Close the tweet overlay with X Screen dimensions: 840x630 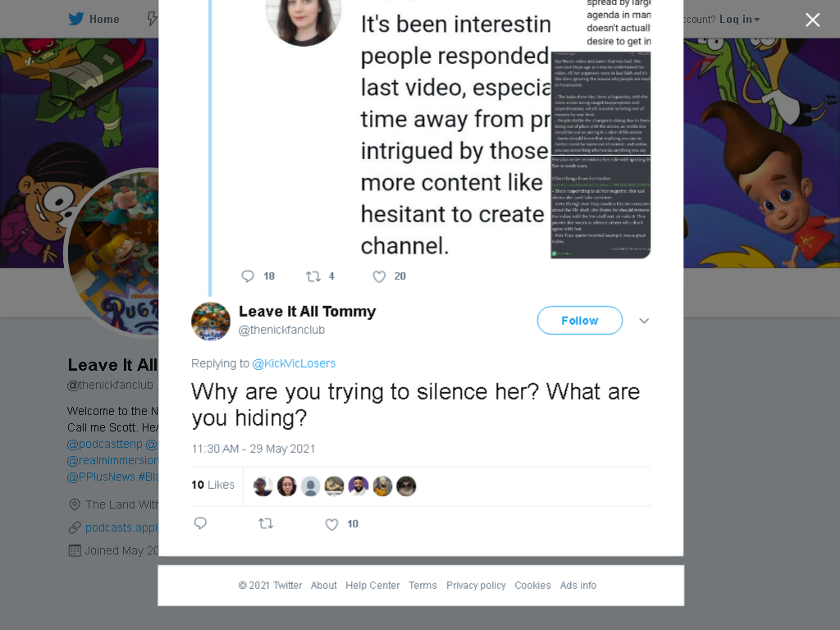pos(813,20)
